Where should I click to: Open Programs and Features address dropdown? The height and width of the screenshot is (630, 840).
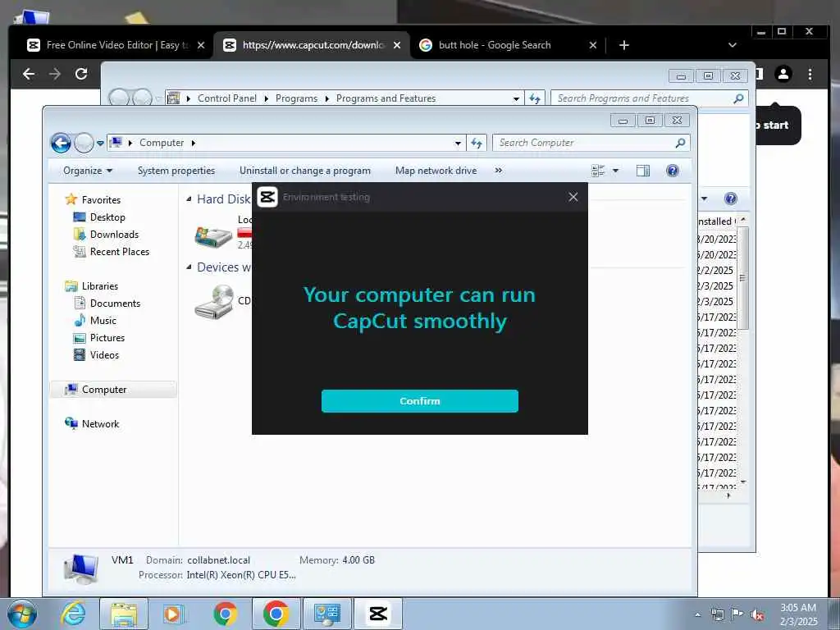[x=516, y=98]
